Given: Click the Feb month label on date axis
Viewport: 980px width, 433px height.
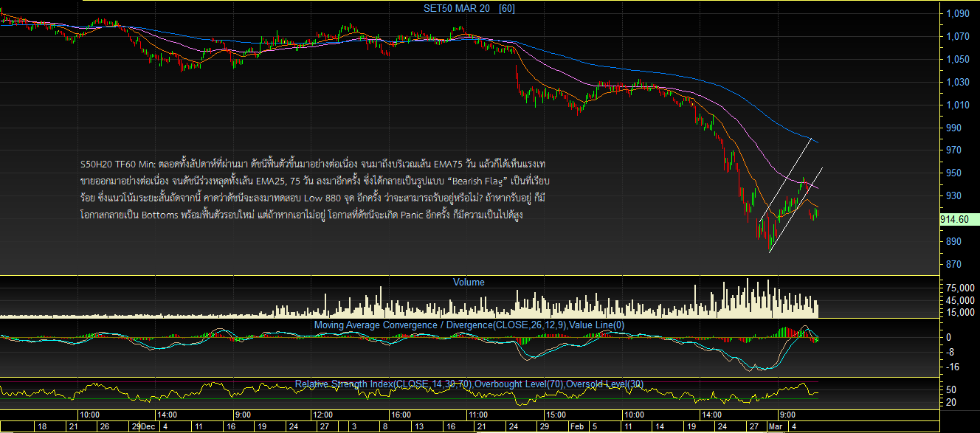Looking at the screenshot, I should coord(576,426).
